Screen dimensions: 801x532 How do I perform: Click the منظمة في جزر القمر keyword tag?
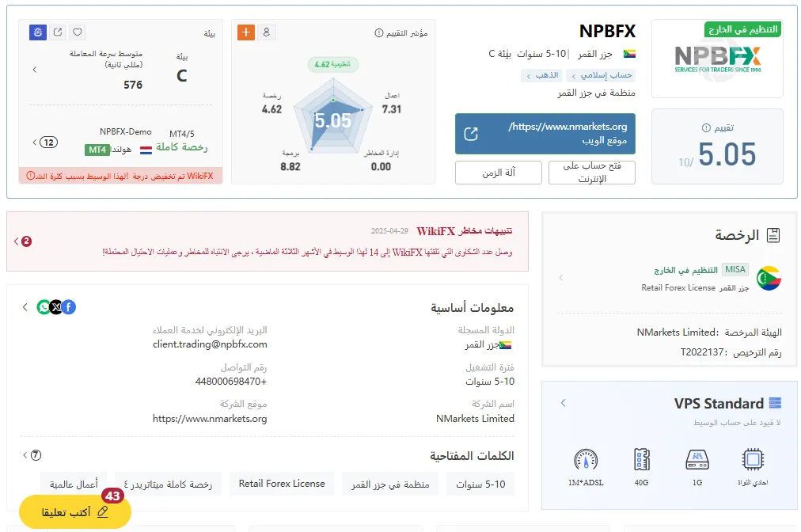390,484
